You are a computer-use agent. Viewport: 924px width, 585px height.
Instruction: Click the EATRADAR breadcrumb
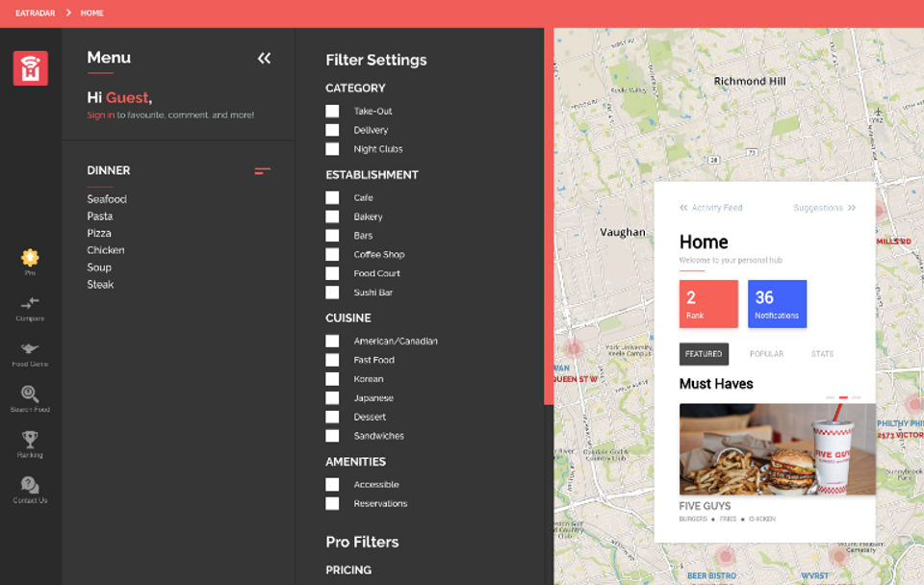pos(35,13)
